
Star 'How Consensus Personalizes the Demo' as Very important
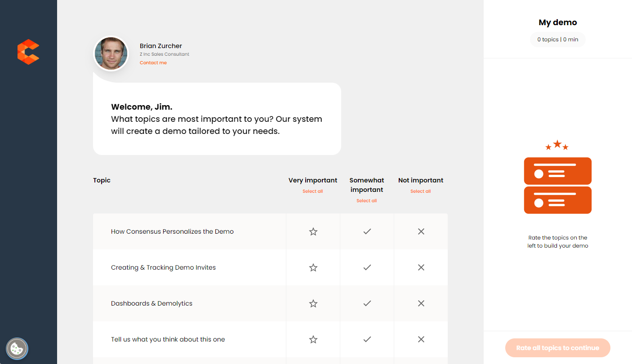[x=313, y=231]
